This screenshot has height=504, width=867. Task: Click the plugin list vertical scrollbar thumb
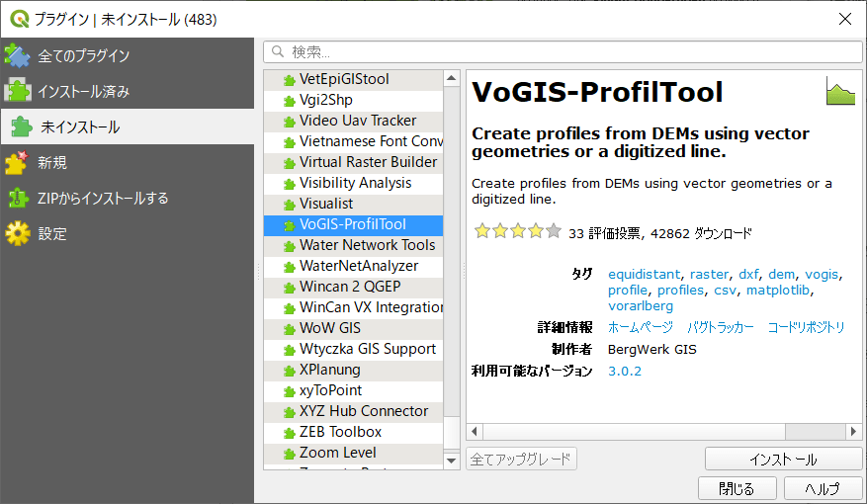(451, 434)
